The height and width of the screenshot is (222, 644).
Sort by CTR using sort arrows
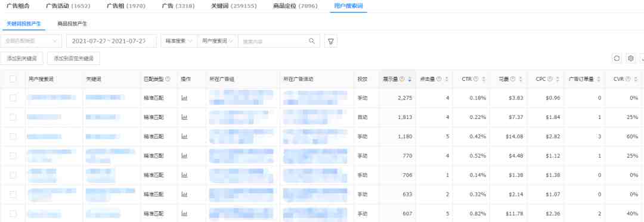click(x=484, y=79)
